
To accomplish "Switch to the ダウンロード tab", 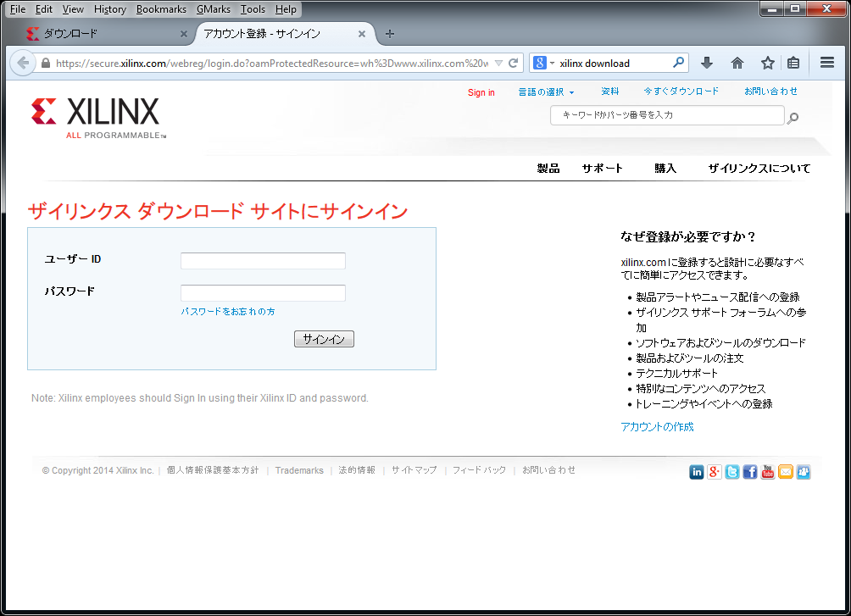I will tap(102, 34).
